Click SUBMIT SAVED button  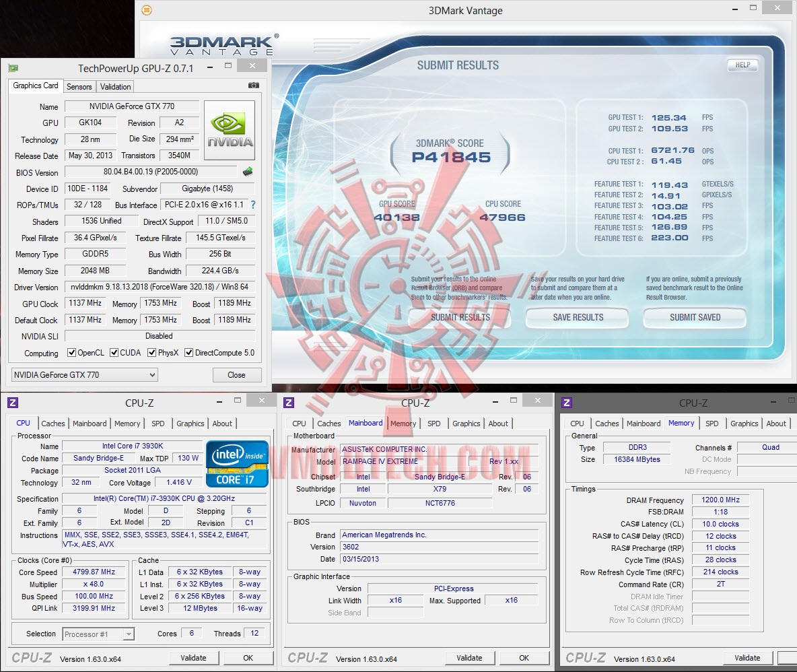click(x=695, y=317)
